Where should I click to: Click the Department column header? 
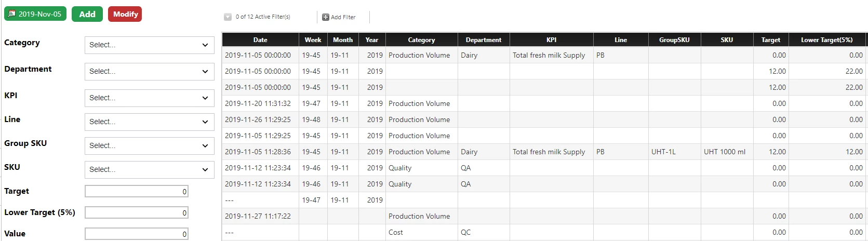click(484, 39)
